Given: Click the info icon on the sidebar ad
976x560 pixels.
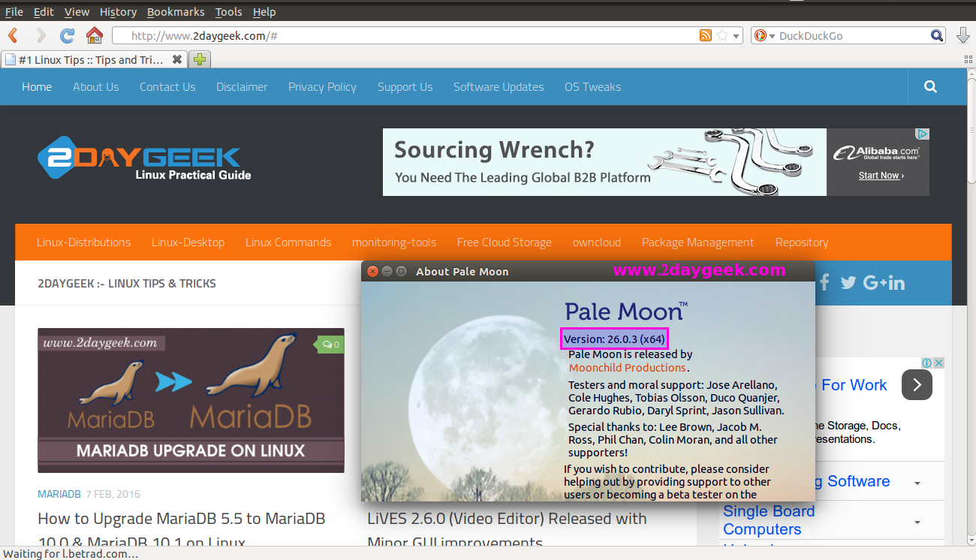Looking at the screenshot, I should tap(928, 363).
